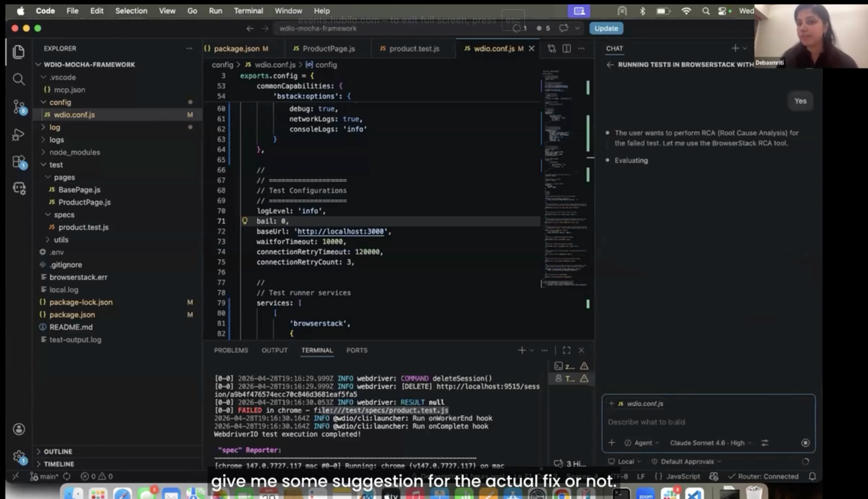The image size is (868, 499).
Task: Close the terminal panel
Action: point(581,350)
